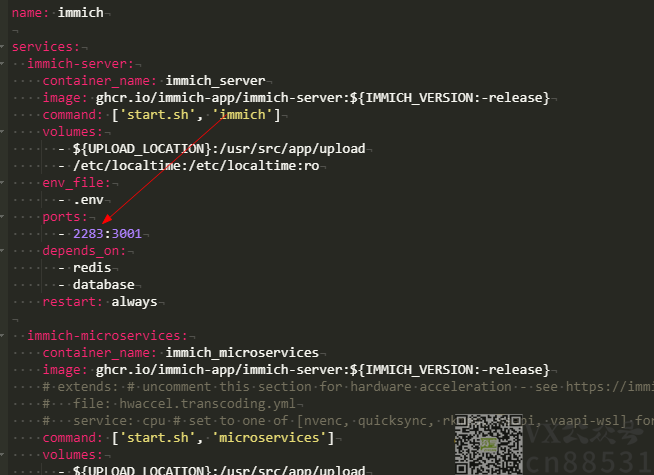Click "container_name:" key under immich-server

(x=99, y=81)
